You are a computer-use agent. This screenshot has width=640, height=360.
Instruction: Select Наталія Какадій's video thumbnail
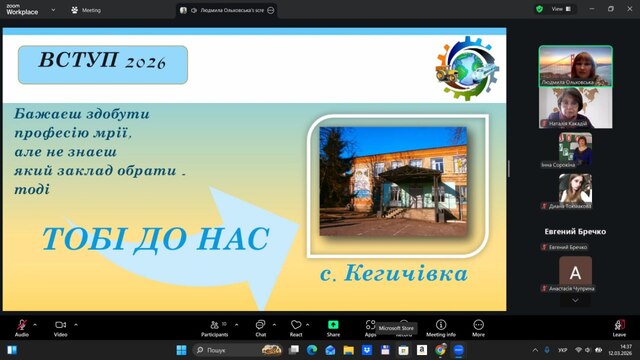click(576, 108)
